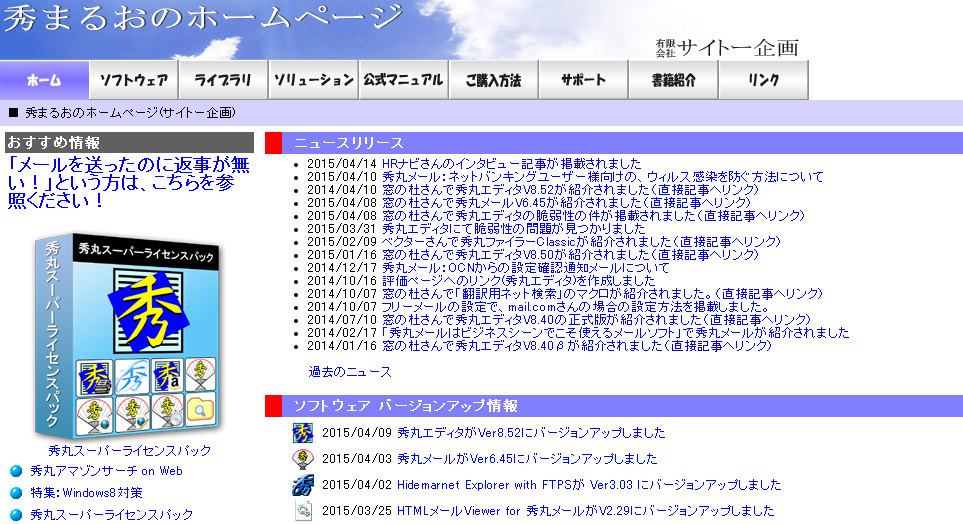
Task: Open the 公式マニュアル tab
Action: [404, 80]
